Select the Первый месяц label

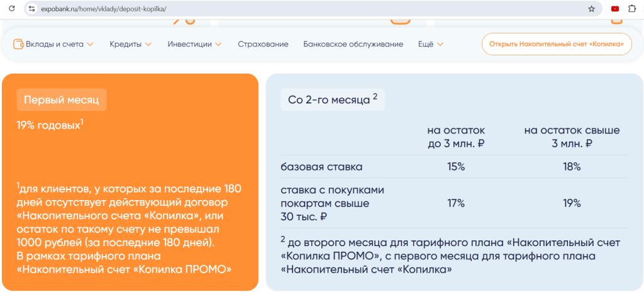coord(62,100)
